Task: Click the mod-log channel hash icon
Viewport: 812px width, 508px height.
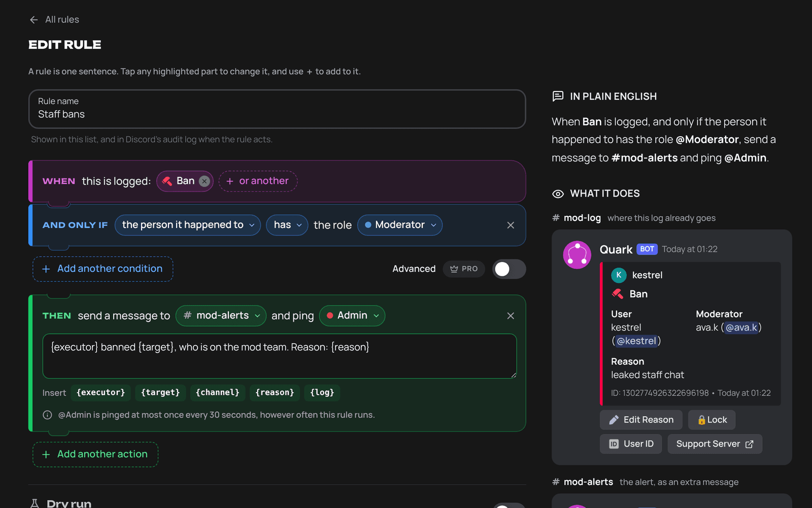Action: click(x=556, y=218)
